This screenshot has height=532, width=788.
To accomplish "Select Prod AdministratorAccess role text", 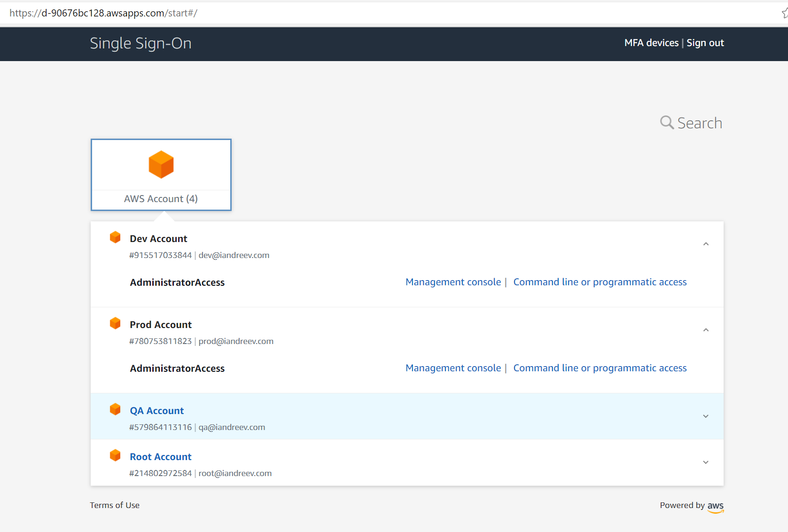I will pos(177,368).
